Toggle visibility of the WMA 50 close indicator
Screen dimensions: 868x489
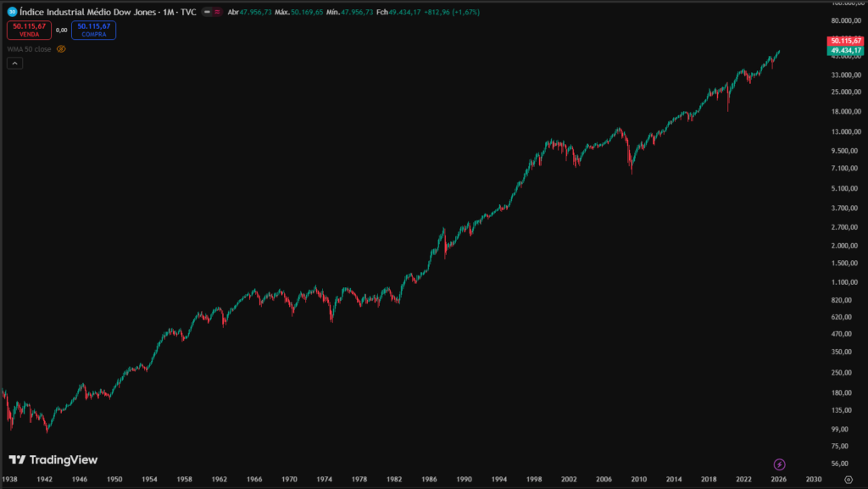click(60, 48)
